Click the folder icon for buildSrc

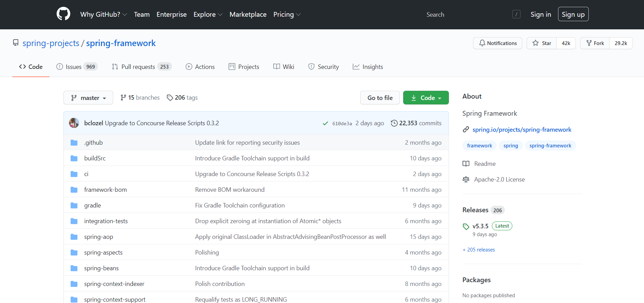click(x=74, y=158)
